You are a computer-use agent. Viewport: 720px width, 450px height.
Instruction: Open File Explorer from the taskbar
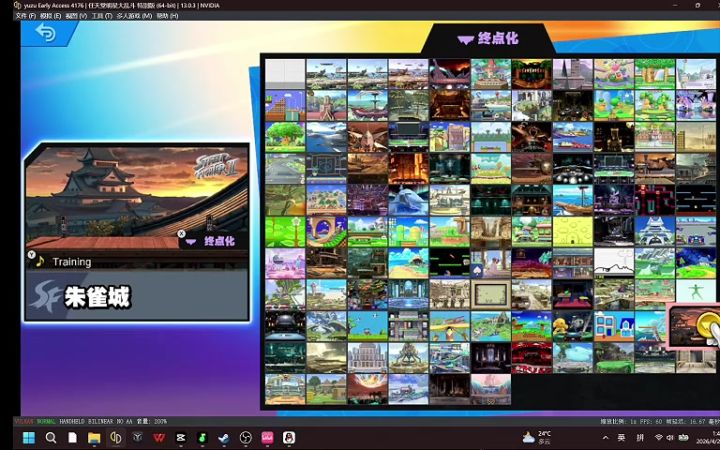[94, 438]
